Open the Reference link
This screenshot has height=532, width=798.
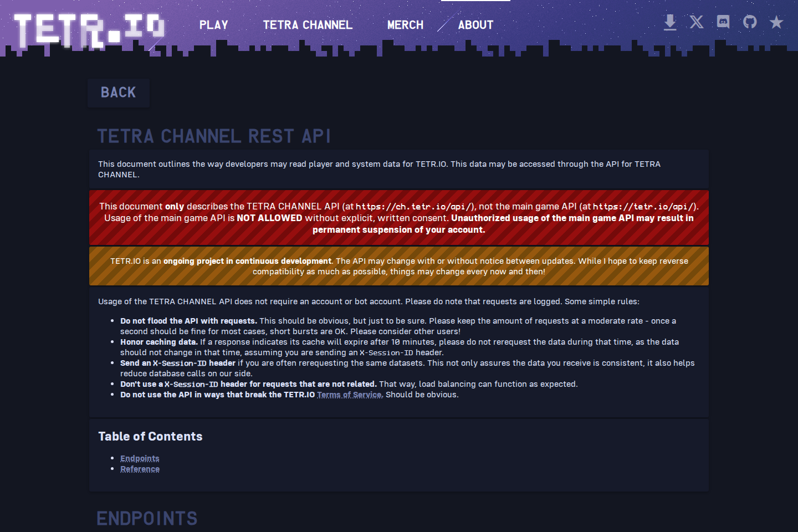(140, 469)
